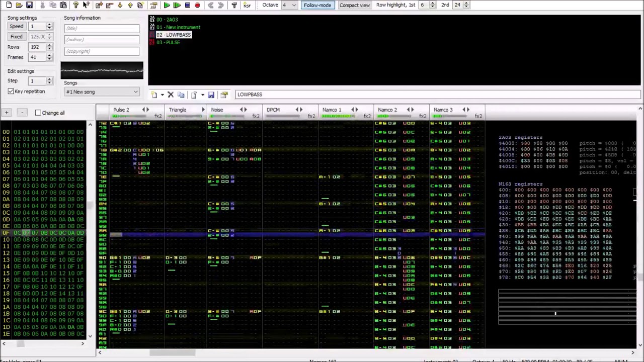The image size is (644, 362).
Task: Focus the copyright field
Action: tap(102, 51)
